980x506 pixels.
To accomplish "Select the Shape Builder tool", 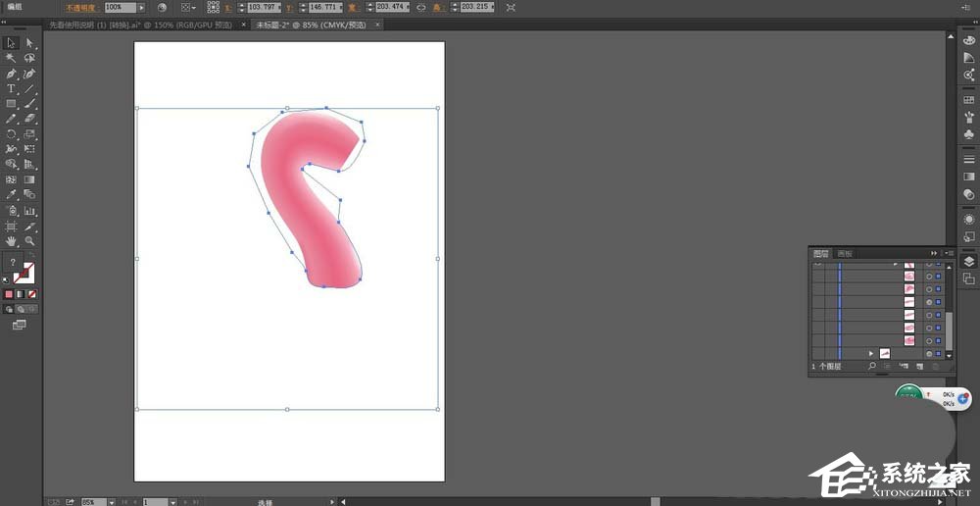I will point(11,164).
